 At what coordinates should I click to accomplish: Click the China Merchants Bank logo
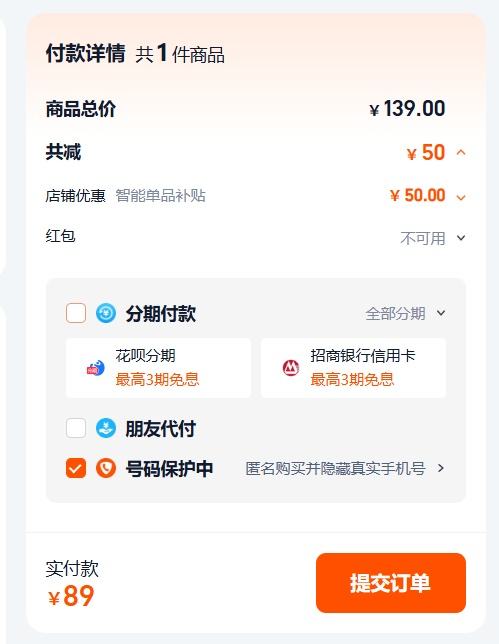[x=291, y=368]
